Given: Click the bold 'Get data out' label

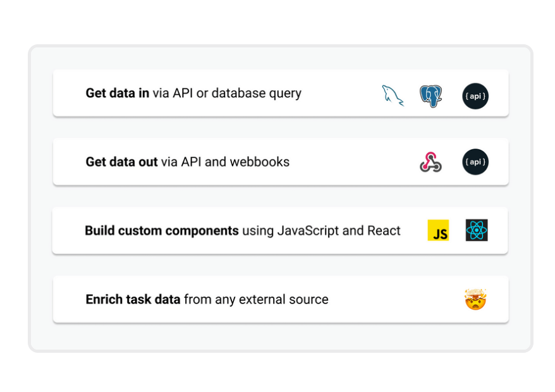Looking at the screenshot, I should click(121, 162).
